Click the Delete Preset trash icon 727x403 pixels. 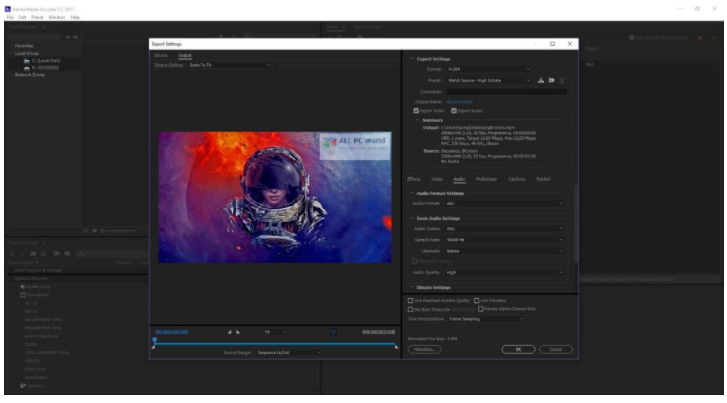tap(562, 81)
